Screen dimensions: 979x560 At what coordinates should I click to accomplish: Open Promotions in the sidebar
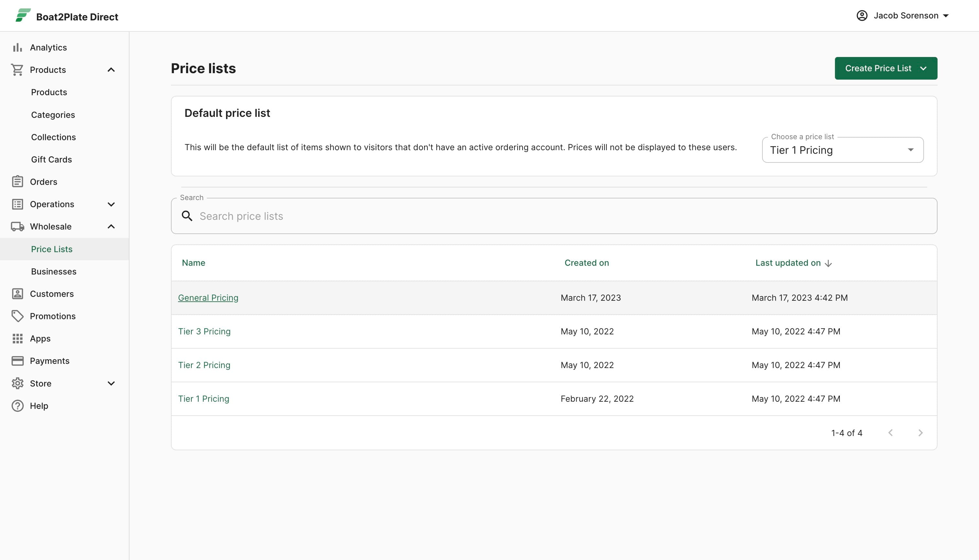click(x=53, y=316)
